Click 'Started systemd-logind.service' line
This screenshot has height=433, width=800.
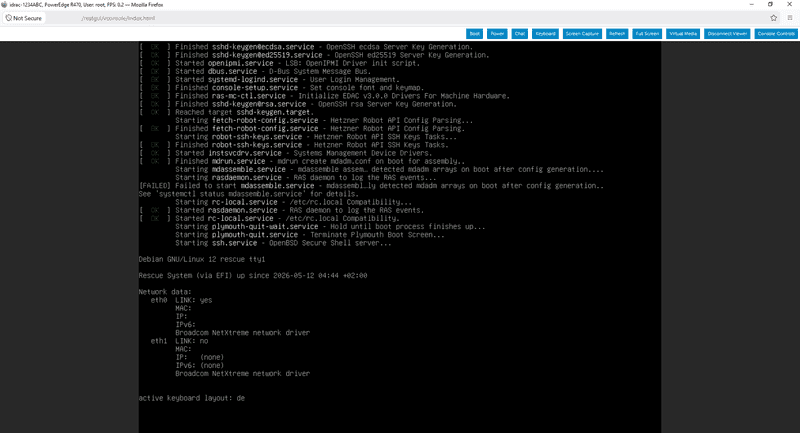tap(269, 80)
